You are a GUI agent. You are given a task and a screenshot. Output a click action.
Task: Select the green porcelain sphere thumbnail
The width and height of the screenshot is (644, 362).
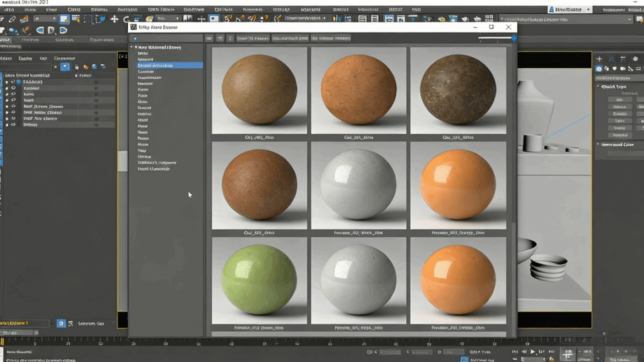click(x=260, y=279)
